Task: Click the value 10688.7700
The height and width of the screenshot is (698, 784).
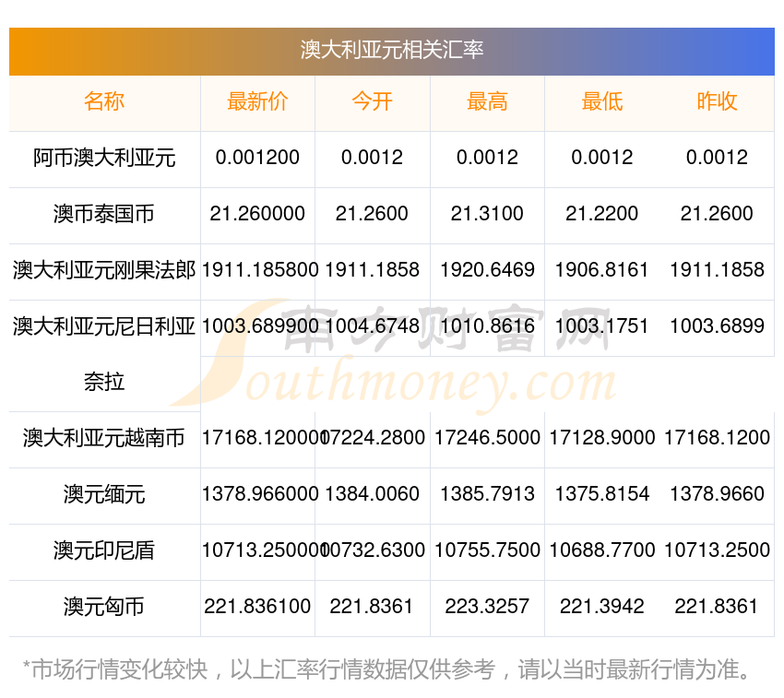Action: point(602,550)
